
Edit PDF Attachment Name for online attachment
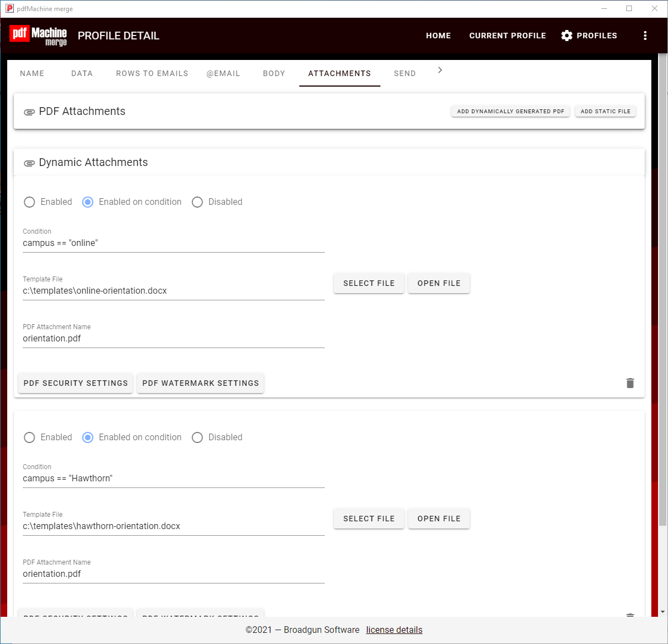(x=174, y=339)
